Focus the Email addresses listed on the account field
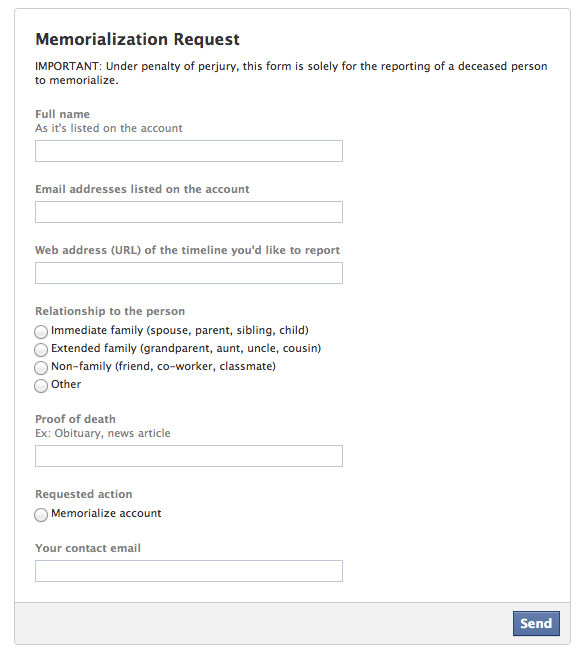This screenshot has height=648, width=585. (189, 212)
